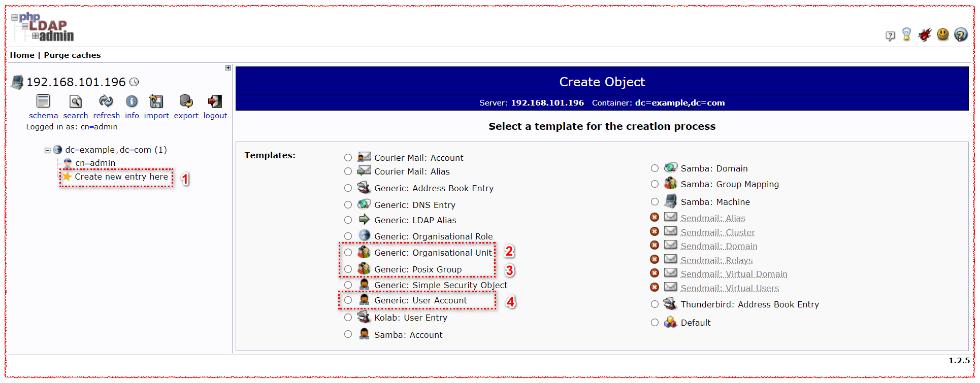Select Thunderbird: Address Book Entry radio button
Viewport: 980px width, 383px height.
pos(655,304)
